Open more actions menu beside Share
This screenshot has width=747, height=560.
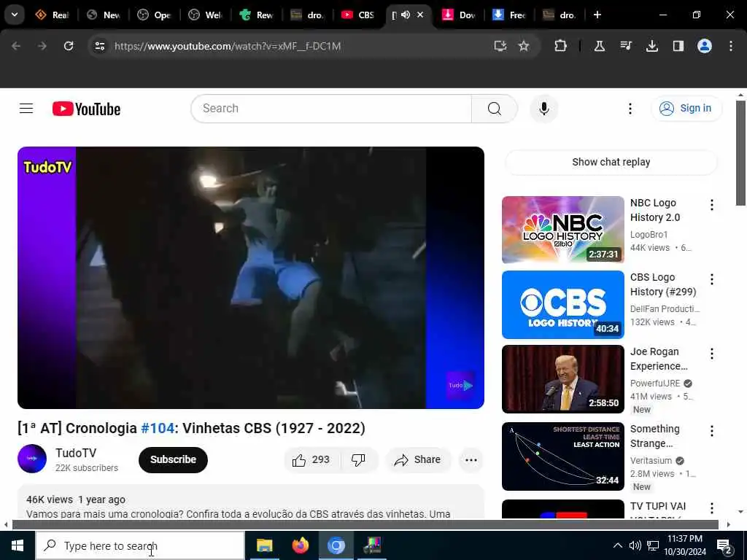[471, 460]
